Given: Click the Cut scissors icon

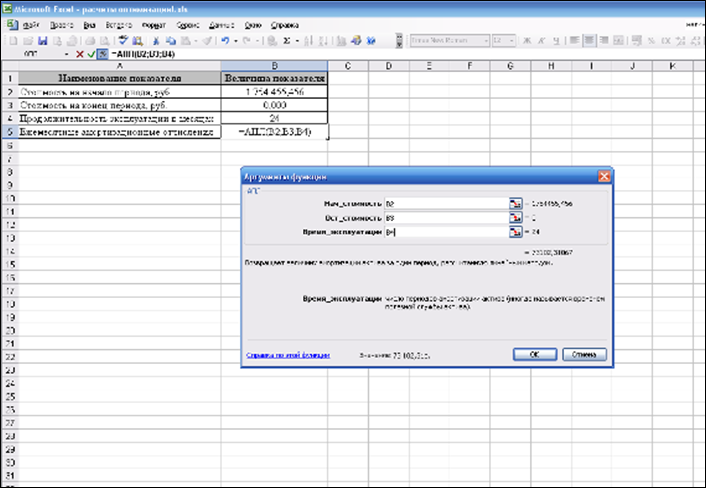Looking at the screenshot, I should click(x=156, y=41).
